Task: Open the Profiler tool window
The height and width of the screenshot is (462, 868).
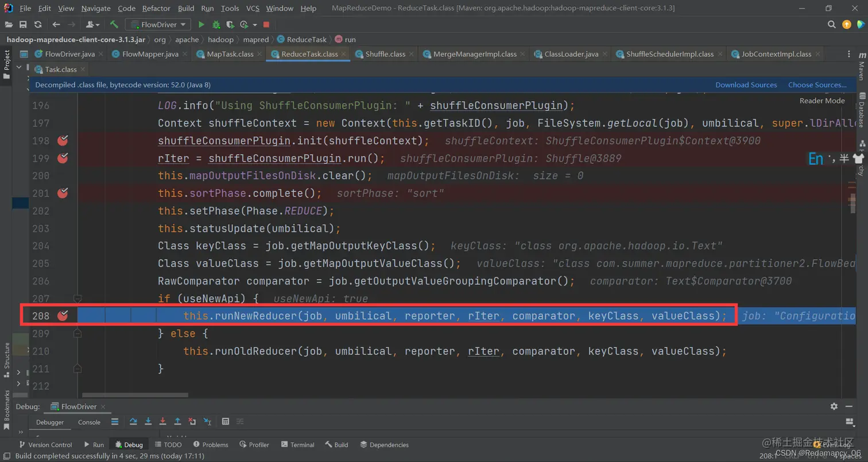Action: pos(254,445)
